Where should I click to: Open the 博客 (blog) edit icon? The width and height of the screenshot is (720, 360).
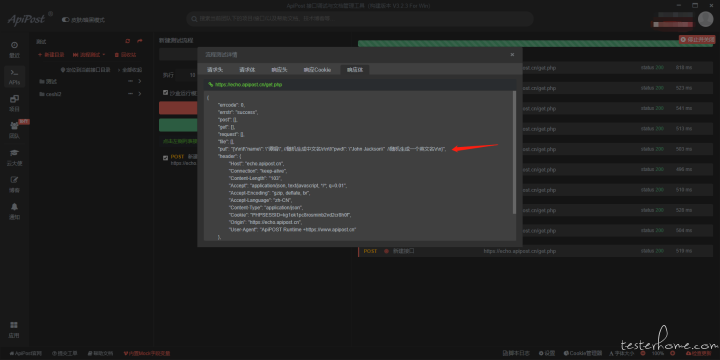coord(14,184)
